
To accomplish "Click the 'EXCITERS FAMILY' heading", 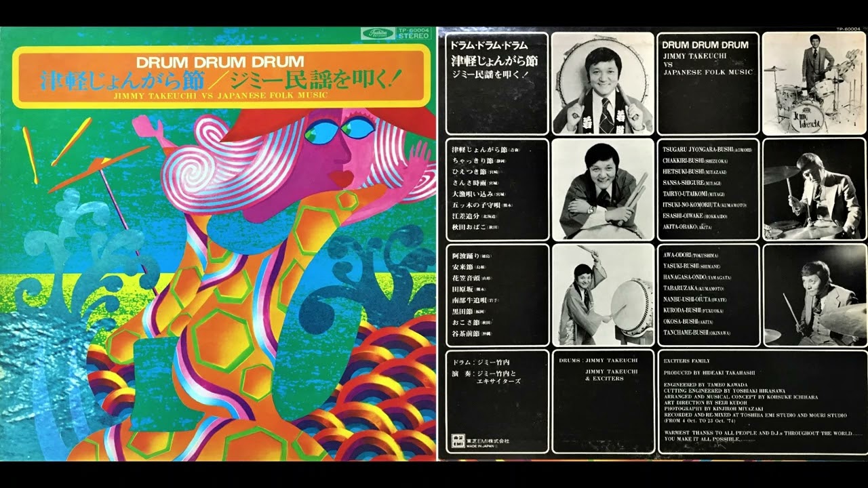I will [x=687, y=361].
